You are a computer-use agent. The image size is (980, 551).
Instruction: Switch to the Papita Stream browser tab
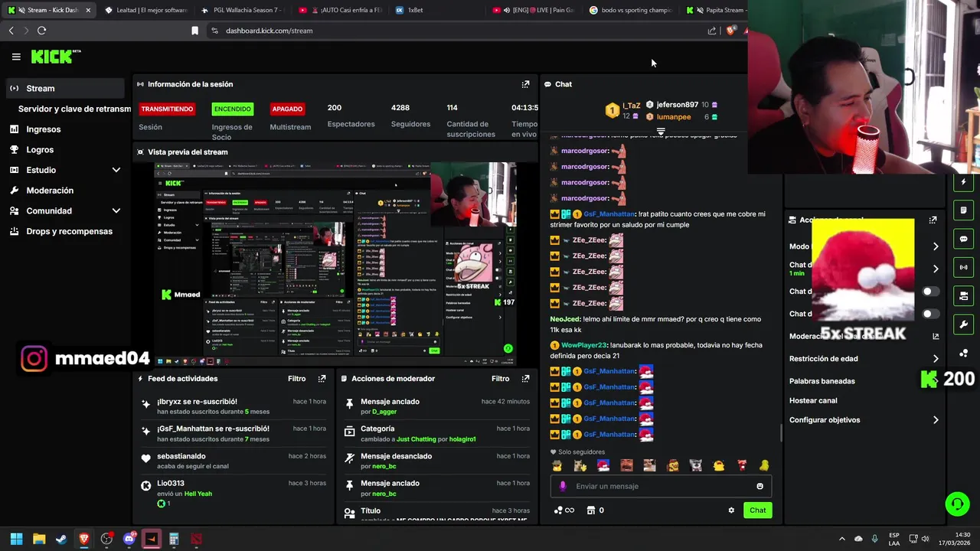[716, 10]
